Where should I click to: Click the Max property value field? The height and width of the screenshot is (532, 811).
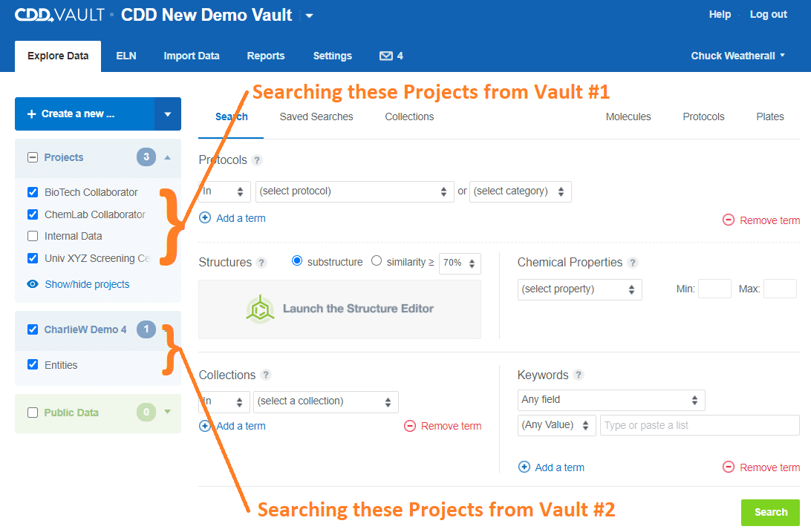780,289
